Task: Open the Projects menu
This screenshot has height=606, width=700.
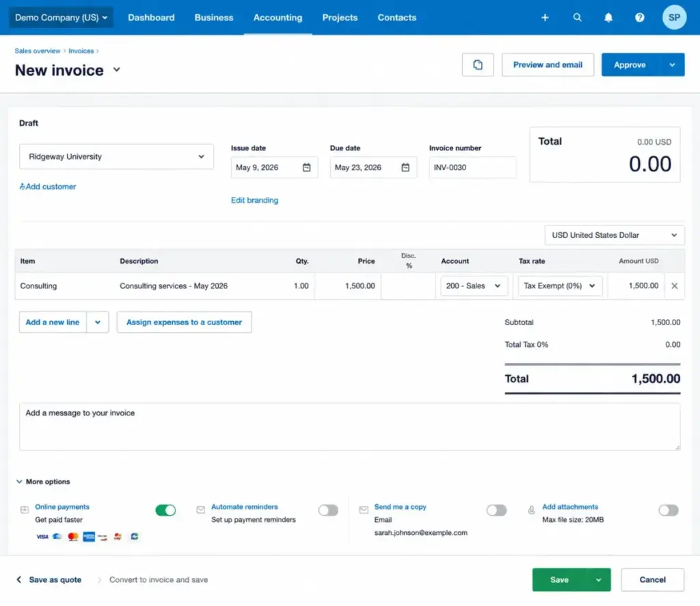Action: 340,17
